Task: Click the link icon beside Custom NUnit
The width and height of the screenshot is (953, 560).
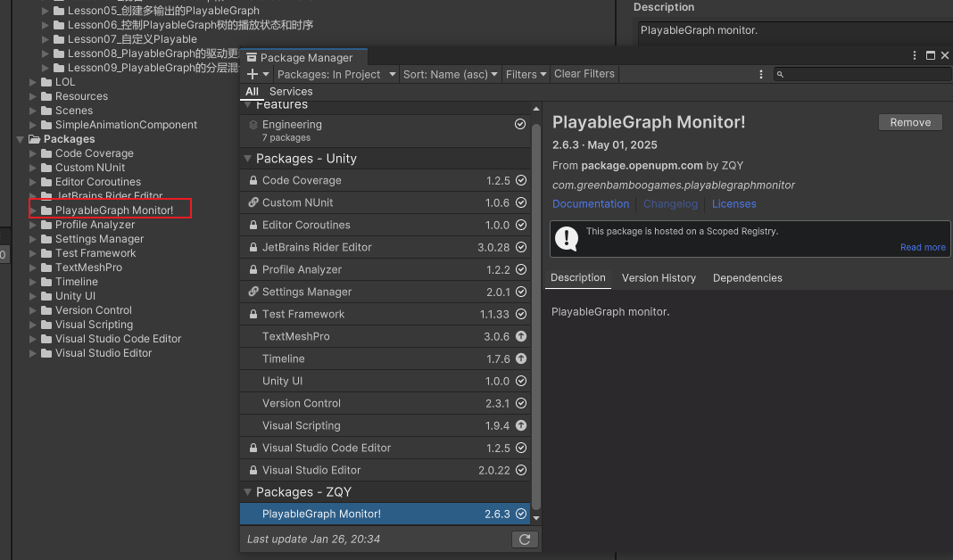Action: click(x=253, y=202)
